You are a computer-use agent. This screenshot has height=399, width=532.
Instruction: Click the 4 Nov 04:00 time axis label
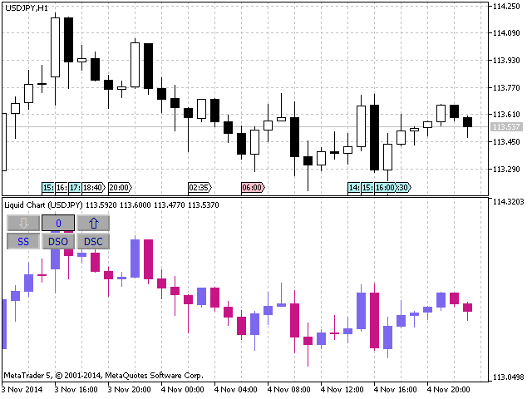pyautogui.click(x=236, y=389)
